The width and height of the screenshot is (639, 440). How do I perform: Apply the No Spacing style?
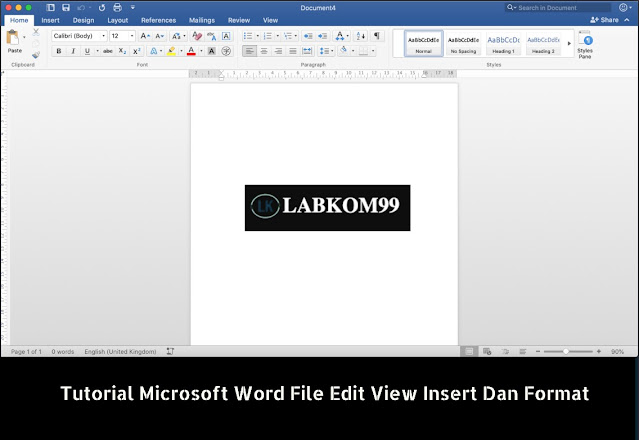point(463,44)
